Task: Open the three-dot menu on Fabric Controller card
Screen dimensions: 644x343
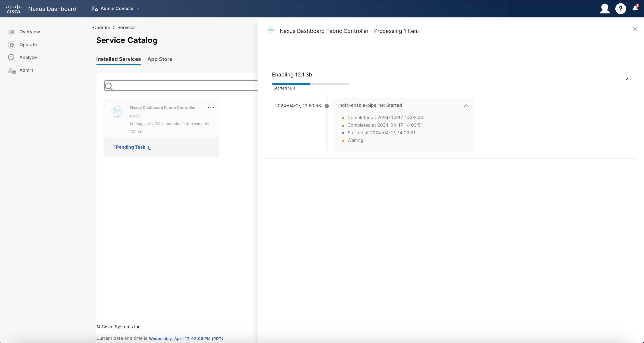Action: point(211,107)
